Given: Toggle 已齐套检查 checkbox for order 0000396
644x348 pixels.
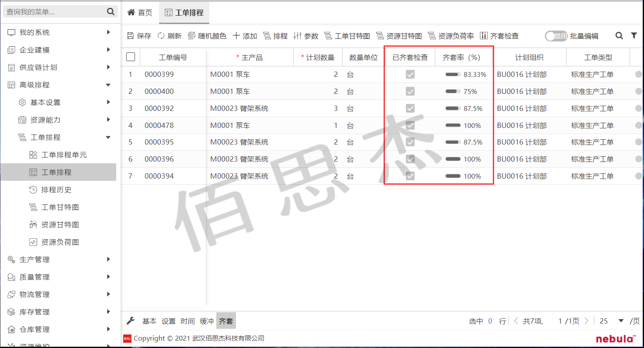Looking at the screenshot, I should (x=410, y=159).
